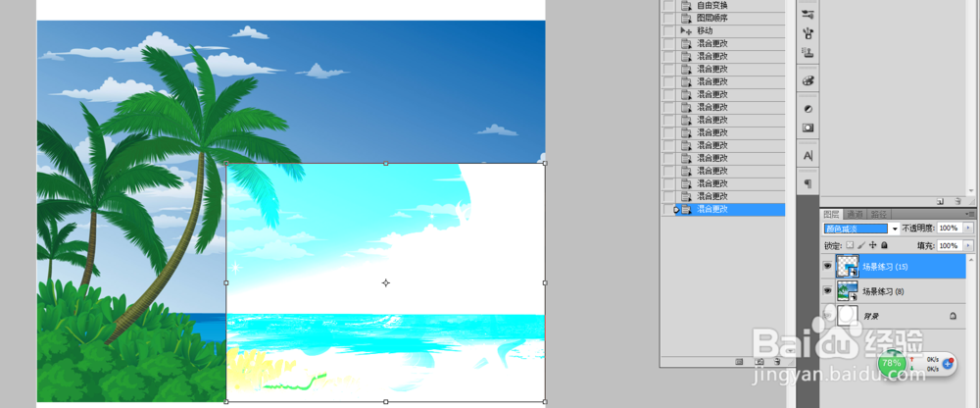Click the left-middle transform handle
Viewport: 980px width, 408px height.
(226, 282)
